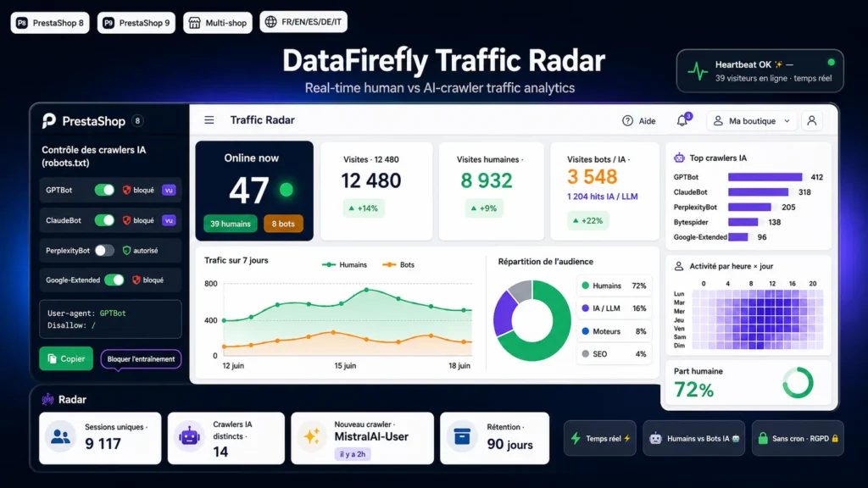Click the il y a 2h tag

pyautogui.click(x=353, y=454)
